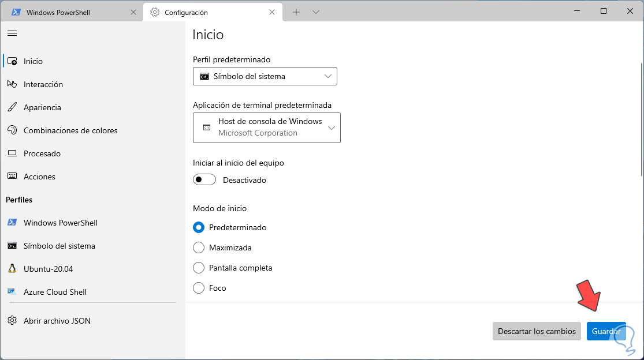This screenshot has width=644, height=360.
Task: Click the Guardar button
Action: (606, 331)
